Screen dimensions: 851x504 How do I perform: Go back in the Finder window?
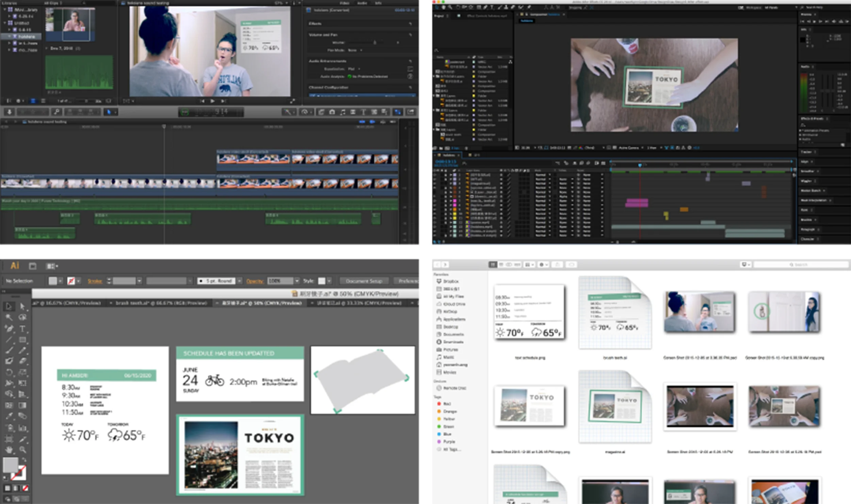point(437,264)
